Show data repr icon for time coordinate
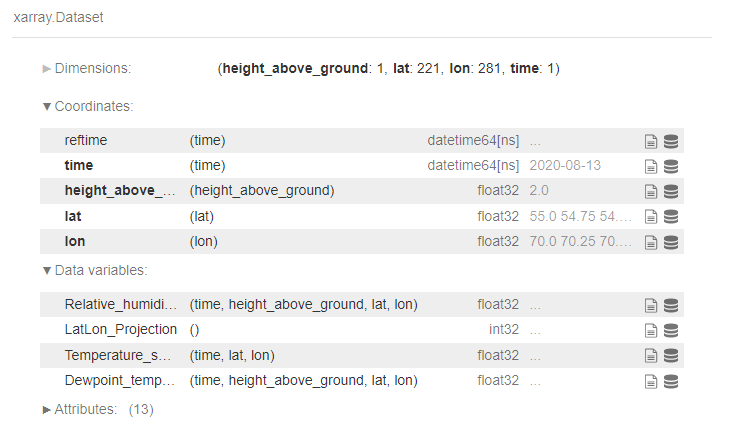This screenshot has height=439, width=732. (670, 166)
